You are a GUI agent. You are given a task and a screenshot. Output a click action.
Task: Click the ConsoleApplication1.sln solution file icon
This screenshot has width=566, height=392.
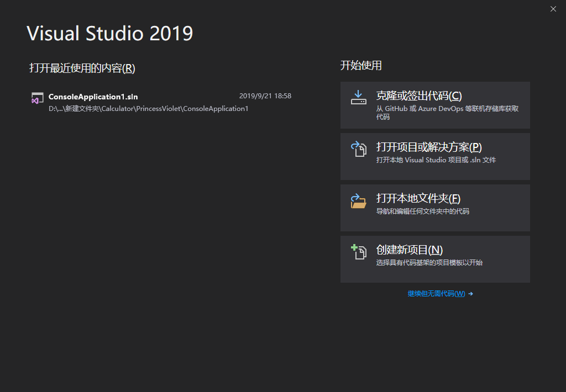(x=37, y=98)
